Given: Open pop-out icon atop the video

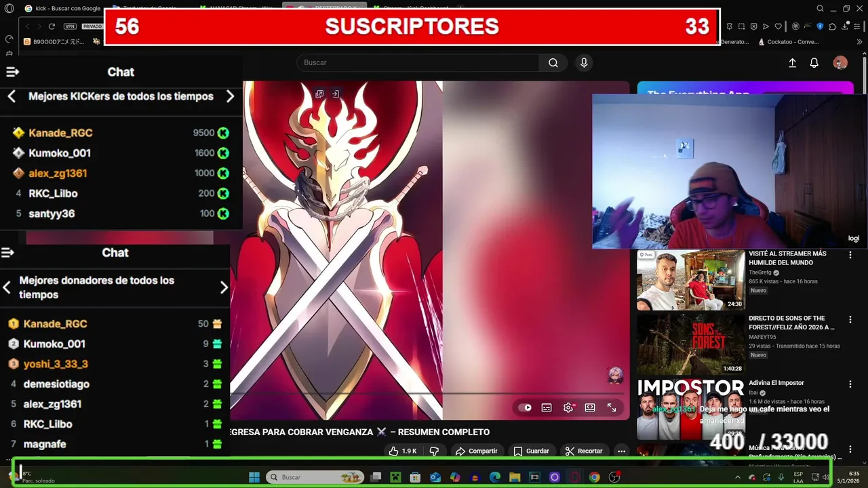Looking at the screenshot, I should (319, 94).
